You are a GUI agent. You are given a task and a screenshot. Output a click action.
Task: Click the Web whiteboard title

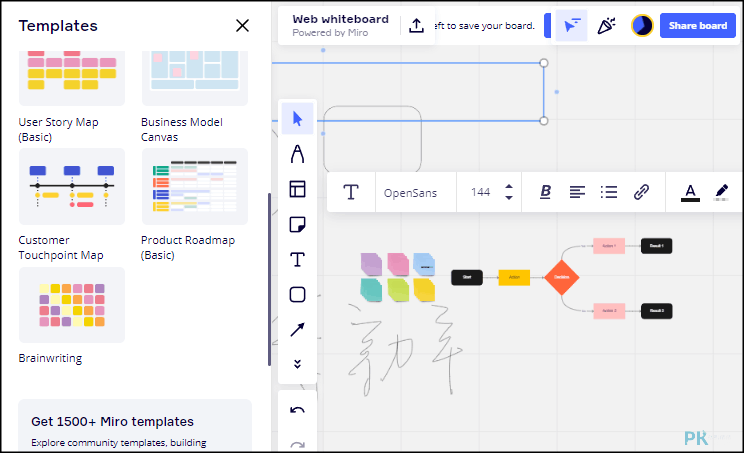pyautogui.click(x=340, y=19)
